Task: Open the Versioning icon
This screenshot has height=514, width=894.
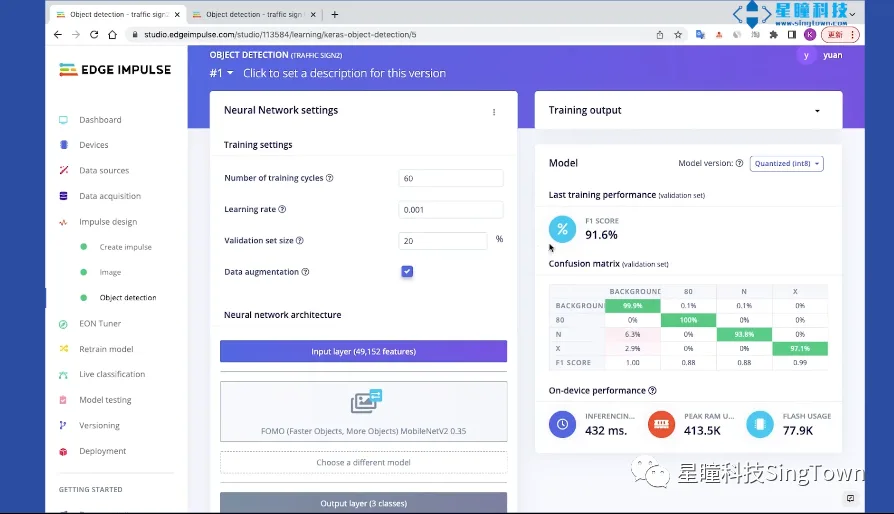Action: point(63,425)
